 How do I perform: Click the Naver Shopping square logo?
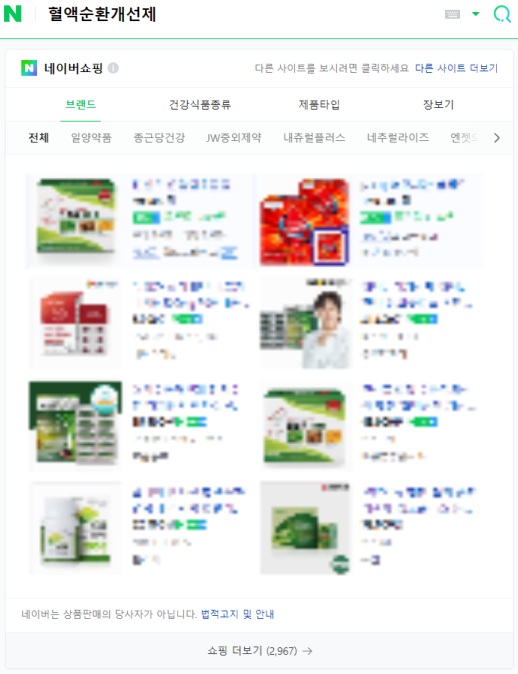point(29,68)
